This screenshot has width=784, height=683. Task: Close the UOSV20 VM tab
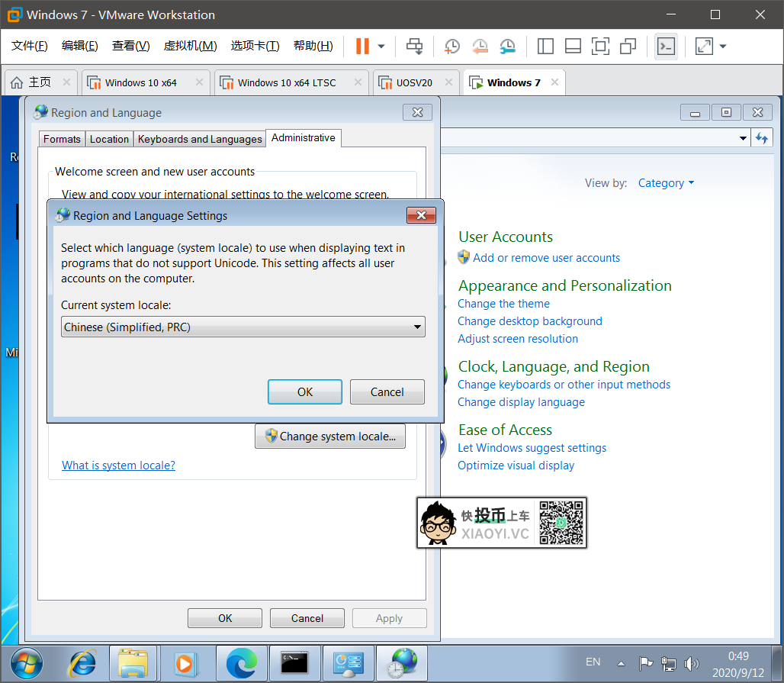coord(448,82)
